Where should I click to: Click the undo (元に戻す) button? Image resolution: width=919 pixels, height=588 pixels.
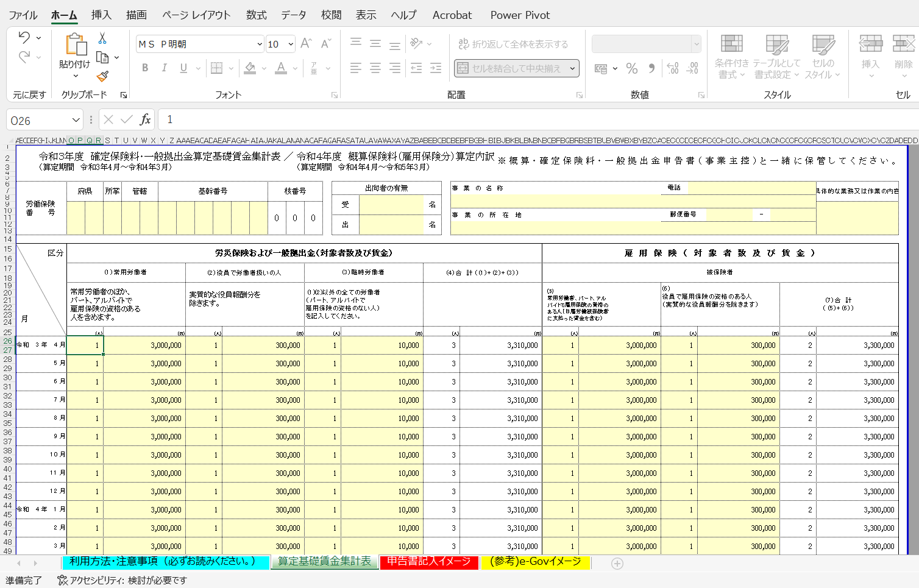(x=23, y=37)
